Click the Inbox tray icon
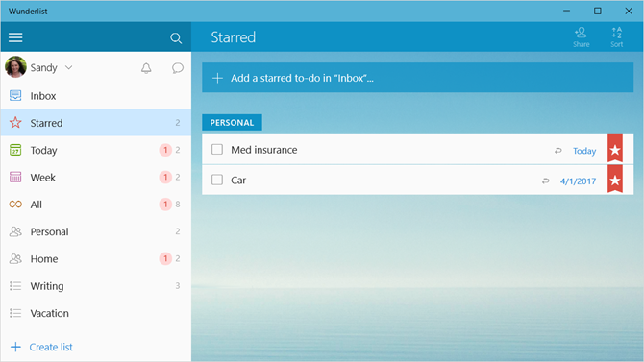The width and height of the screenshot is (644, 362). (x=15, y=96)
